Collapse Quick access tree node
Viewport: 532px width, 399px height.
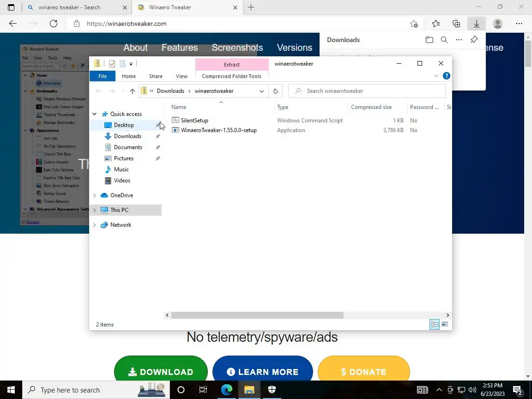point(95,114)
